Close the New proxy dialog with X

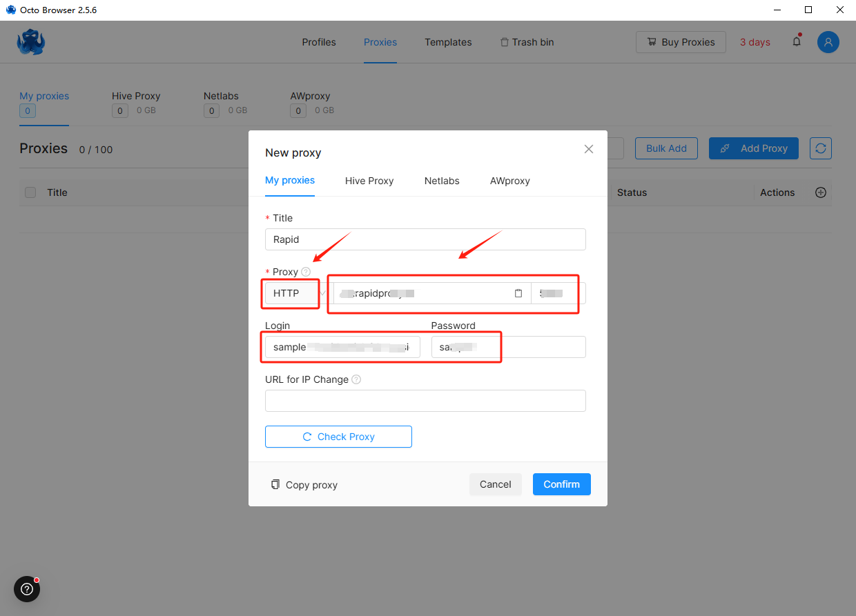pos(588,149)
